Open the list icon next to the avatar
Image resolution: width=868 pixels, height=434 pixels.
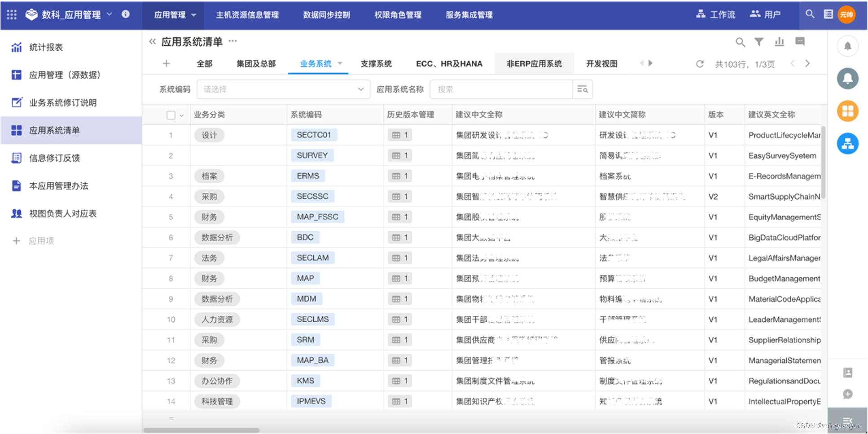[x=828, y=14]
